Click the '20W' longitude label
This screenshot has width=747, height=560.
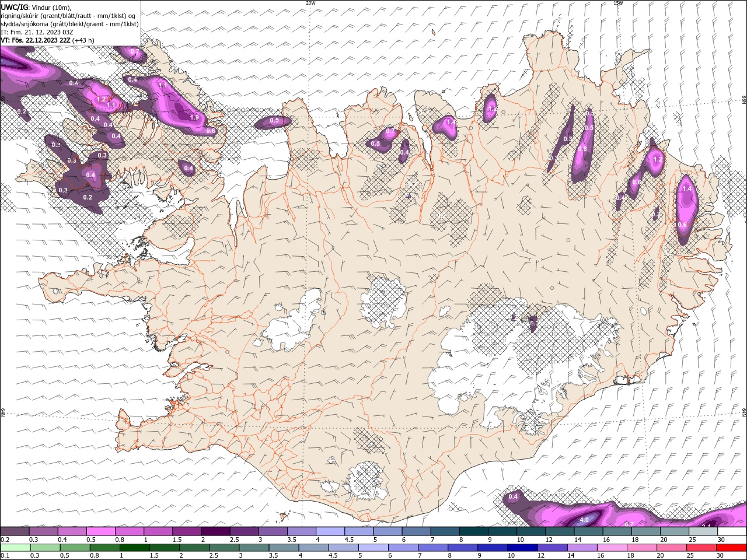[310, 3]
